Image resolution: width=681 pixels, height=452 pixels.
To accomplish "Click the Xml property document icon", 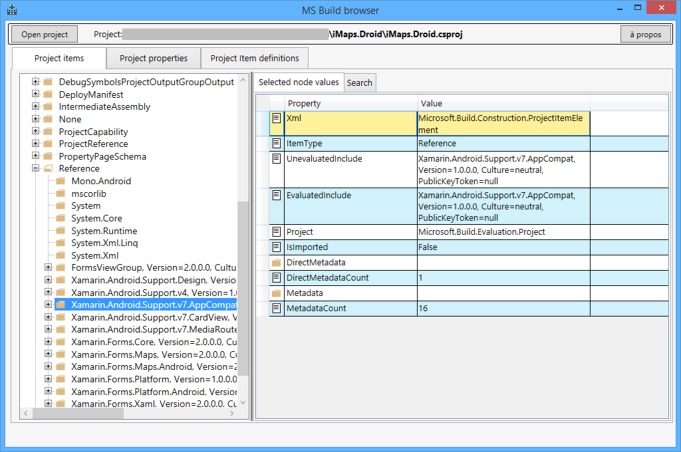I will tap(276, 118).
